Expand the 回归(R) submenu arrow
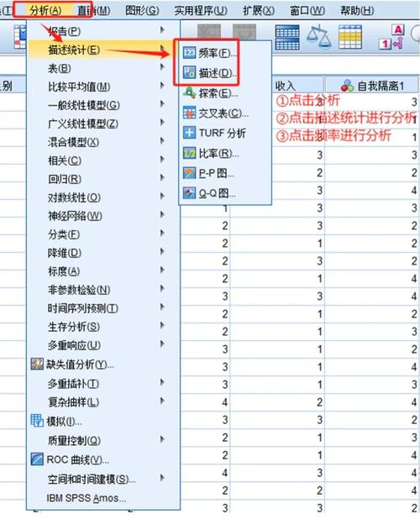 pyautogui.click(x=162, y=178)
